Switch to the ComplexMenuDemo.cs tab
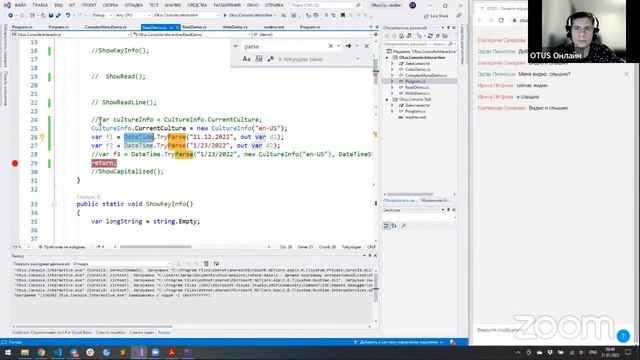Screen dimensions: 640x360 coord(106,27)
